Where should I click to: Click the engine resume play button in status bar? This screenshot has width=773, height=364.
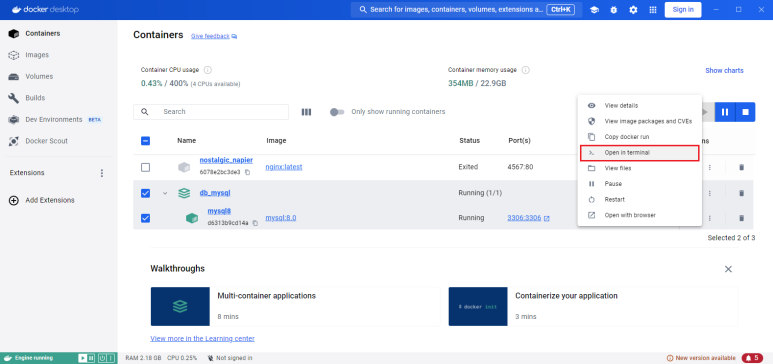(x=83, y=358)
